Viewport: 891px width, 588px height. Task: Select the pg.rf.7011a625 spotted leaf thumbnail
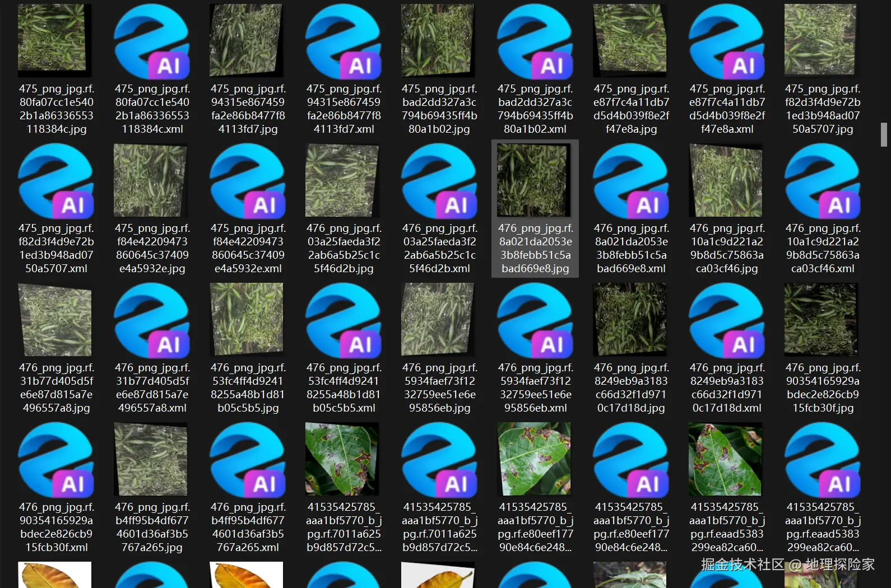coord(342,459)
